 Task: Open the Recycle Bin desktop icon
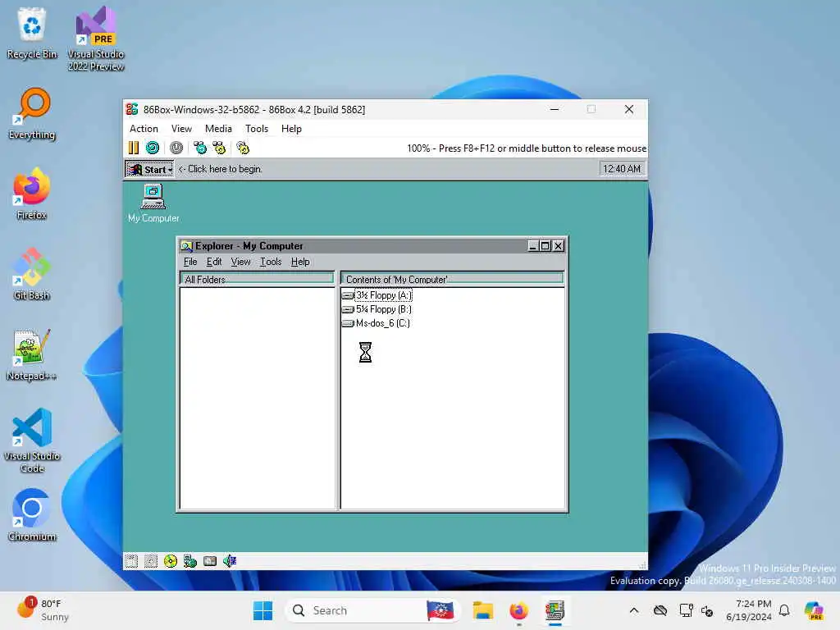(32, 33)
